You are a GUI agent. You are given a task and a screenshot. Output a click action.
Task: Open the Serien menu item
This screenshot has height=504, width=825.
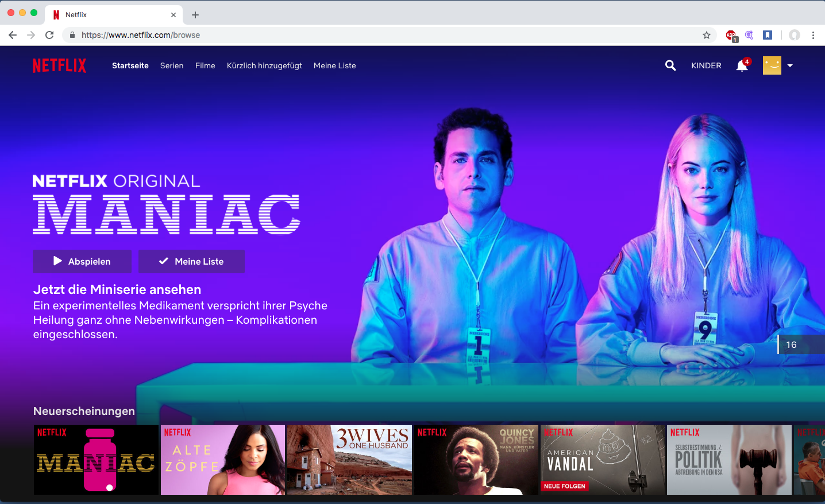pyautogui.click(x=172, y=65)
